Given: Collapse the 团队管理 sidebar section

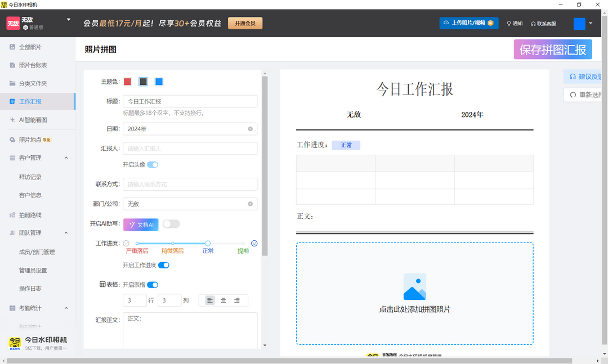Looking at the screenshot, I should [66, 233].
